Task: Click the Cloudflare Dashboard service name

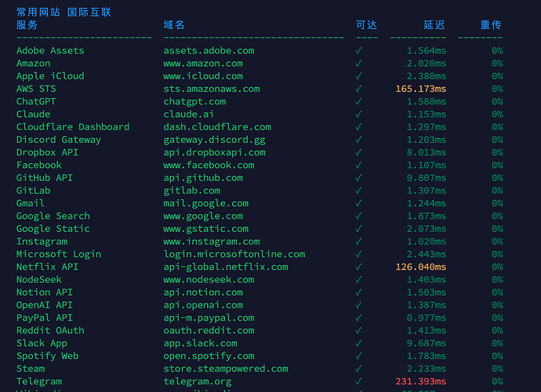Action: tap(73, 127)
